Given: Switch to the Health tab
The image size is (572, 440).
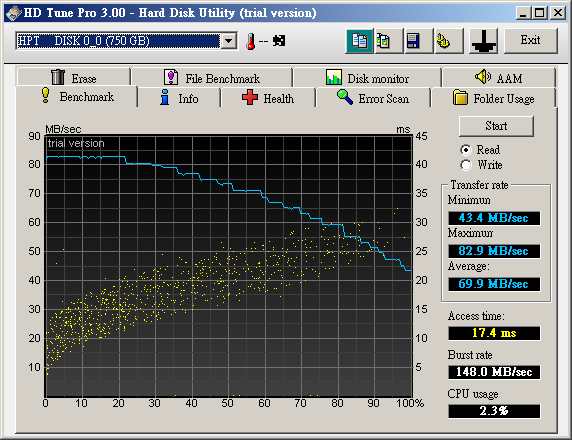Looking at the screenshot, I should coord(268,98).
